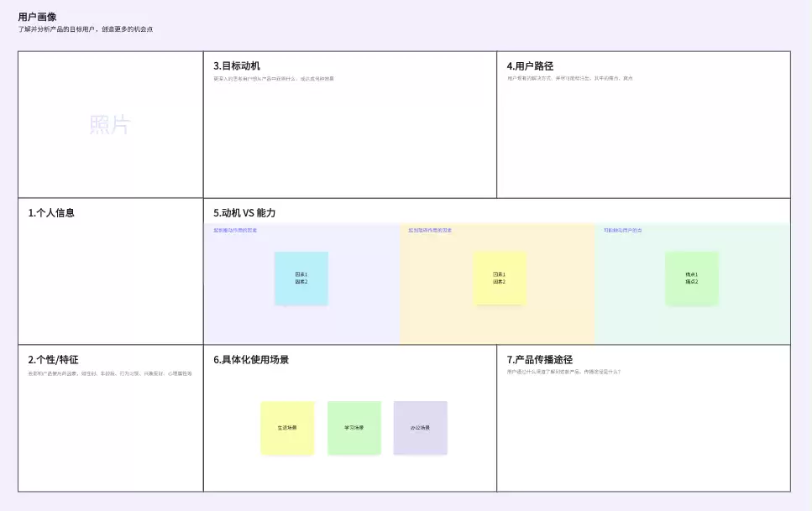
Task: Select the green 痛点1 痛点2 sticky note
Action: [692, 278]
